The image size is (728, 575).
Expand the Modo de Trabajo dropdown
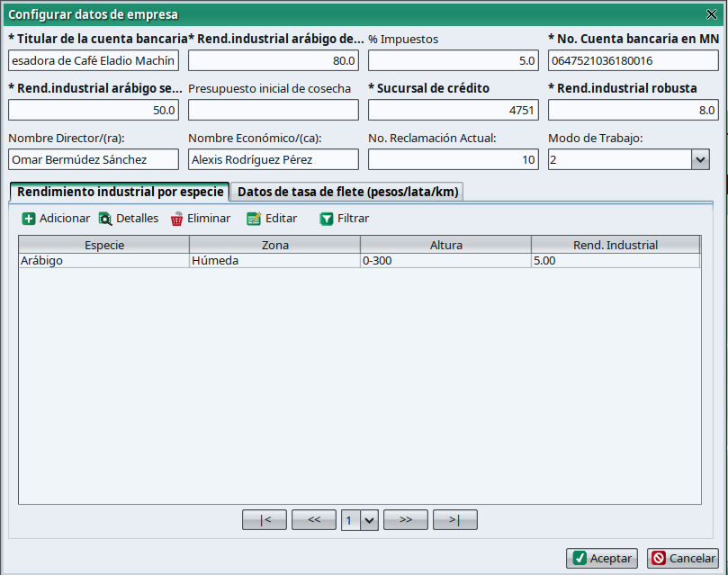click(700, 159)
